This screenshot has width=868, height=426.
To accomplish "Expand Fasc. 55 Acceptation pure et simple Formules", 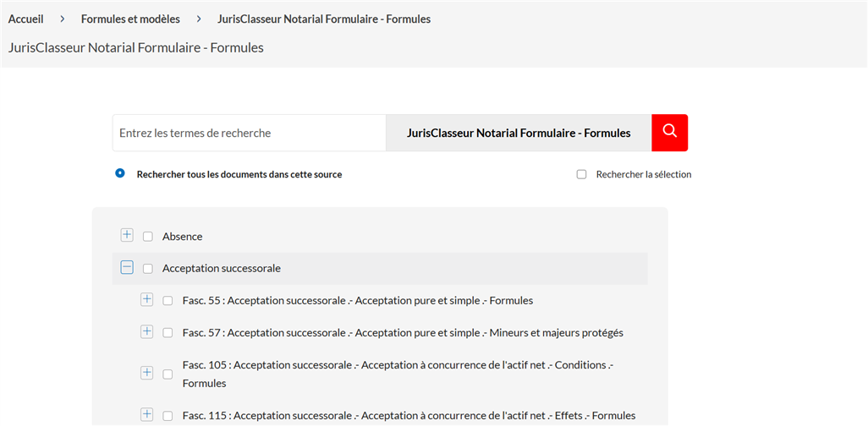I will (146, 300).
